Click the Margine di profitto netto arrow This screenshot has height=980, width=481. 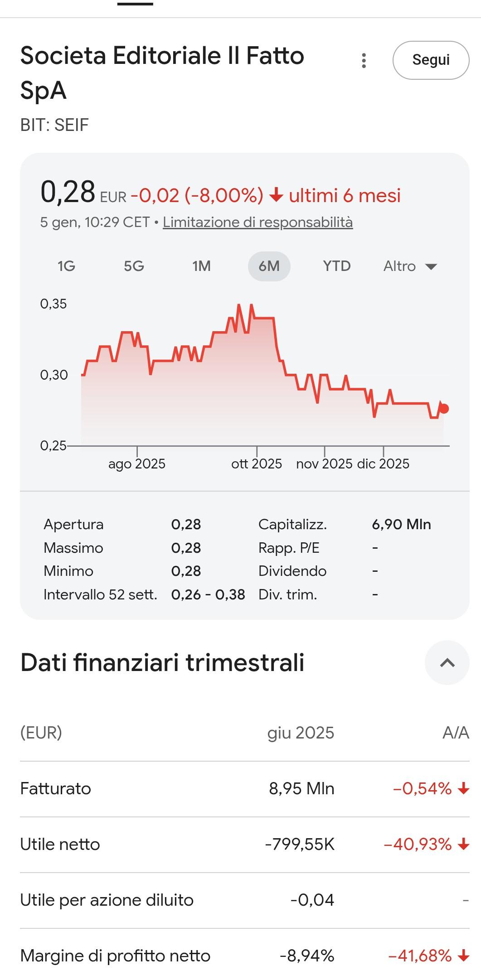point(463,956)
